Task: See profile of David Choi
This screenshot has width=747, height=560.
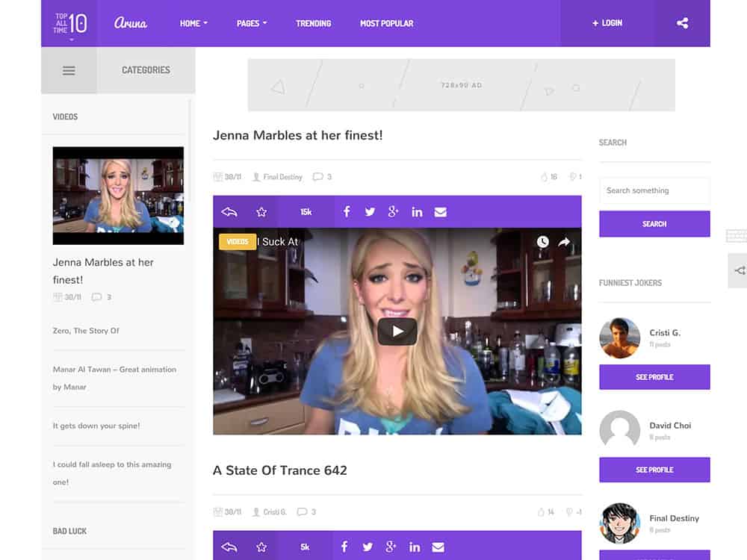Action: 654,470
